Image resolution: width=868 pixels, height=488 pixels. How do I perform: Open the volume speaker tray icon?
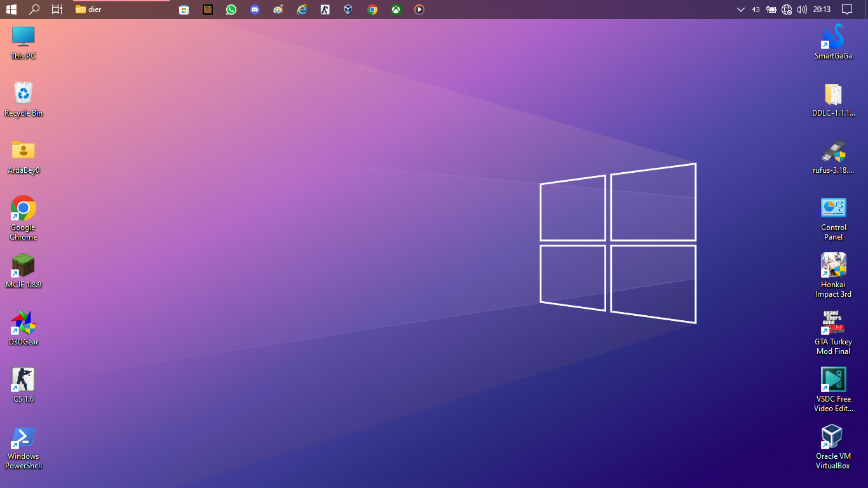point(802,10)
